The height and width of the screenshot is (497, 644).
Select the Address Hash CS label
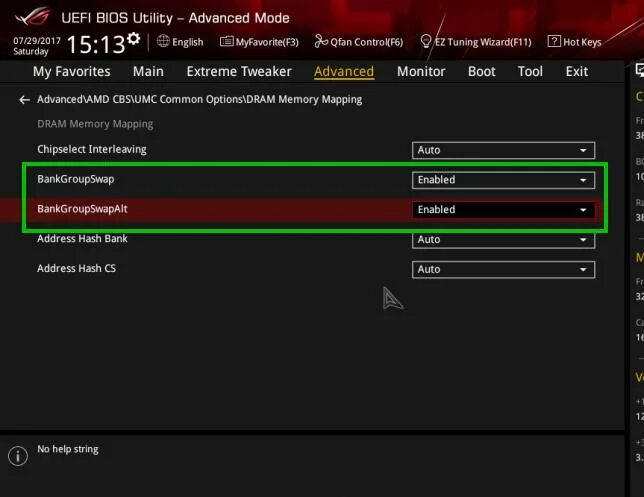(x=76, y=268)
